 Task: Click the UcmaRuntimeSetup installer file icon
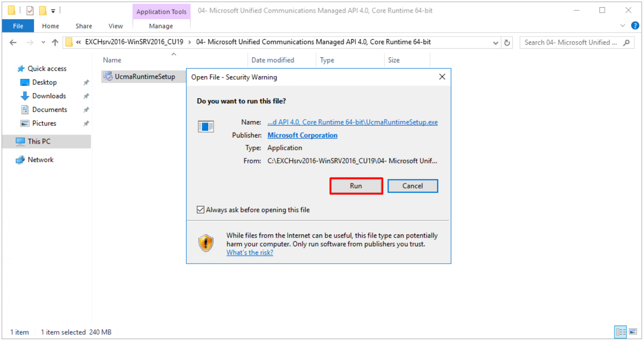(x=108, y=76)
